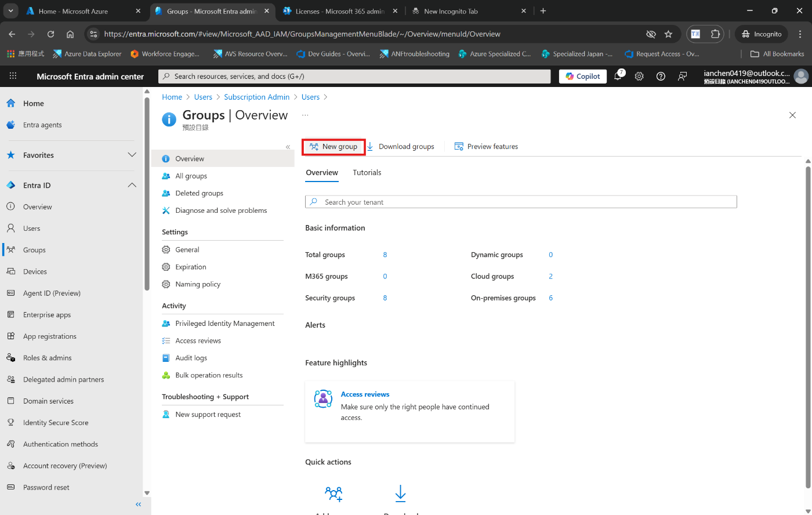This screenshot has height=515, width=812.
Task: Click the Access reviews link in card
Action: click(x=365, y=394)
